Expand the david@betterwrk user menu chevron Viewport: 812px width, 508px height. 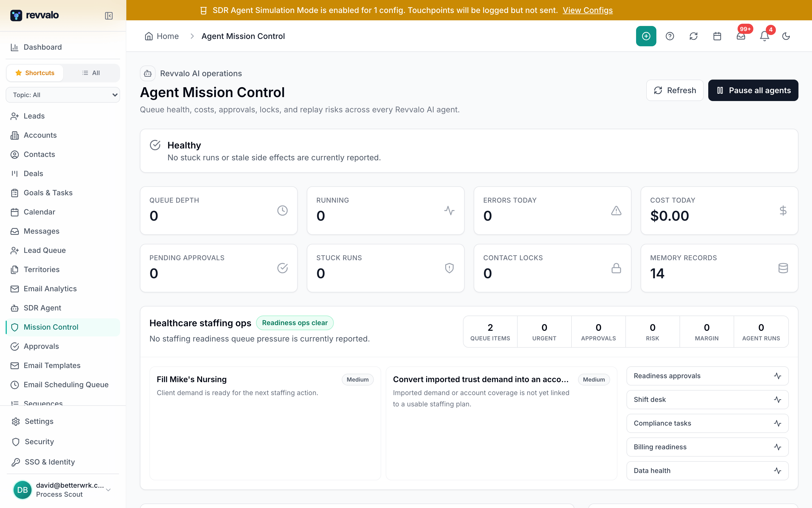pyautogui.click(x=108, y=490)
